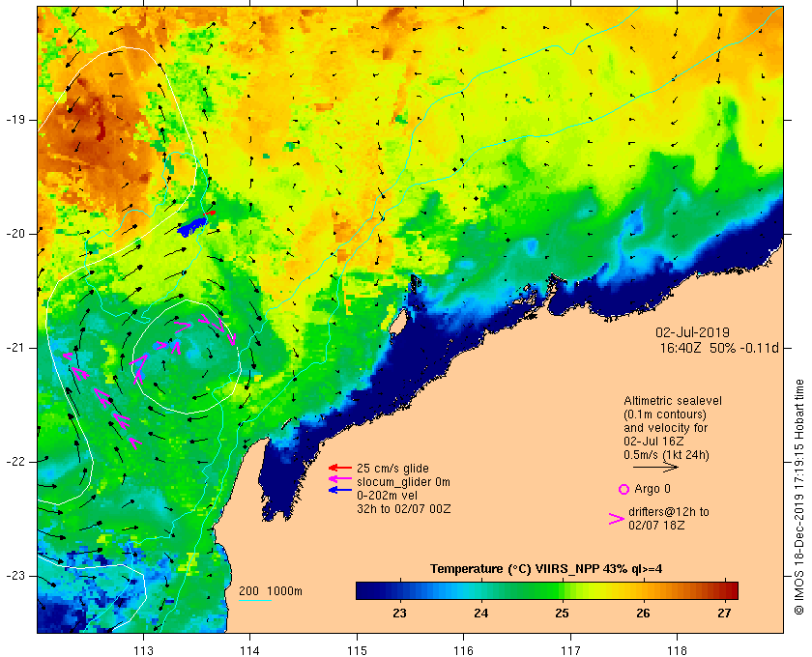Click the latitude label -19
The width and height of the screenshot is (812, 657).
(15, 120)
